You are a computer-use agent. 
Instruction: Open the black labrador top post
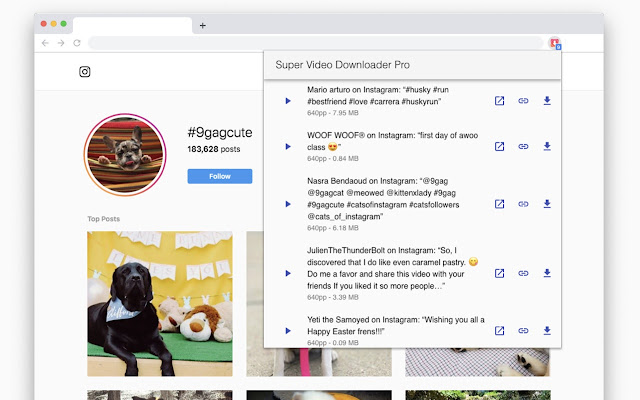pyautogui.click(x=160, y=304)
